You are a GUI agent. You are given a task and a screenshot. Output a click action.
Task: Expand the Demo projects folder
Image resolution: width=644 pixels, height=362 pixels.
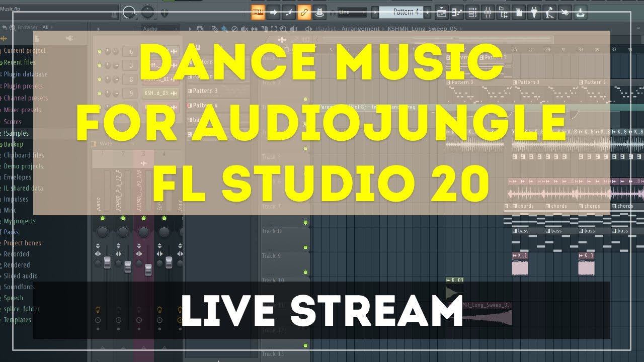pos(23,166)
